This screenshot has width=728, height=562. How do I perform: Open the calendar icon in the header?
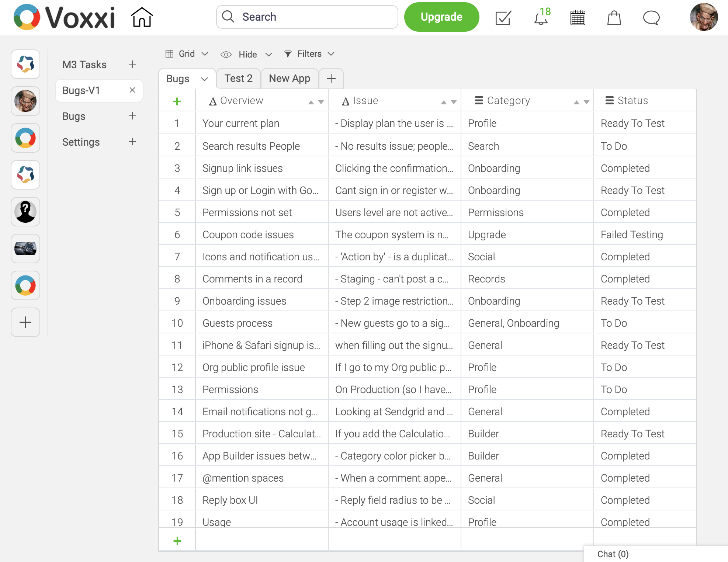point(578,18)
